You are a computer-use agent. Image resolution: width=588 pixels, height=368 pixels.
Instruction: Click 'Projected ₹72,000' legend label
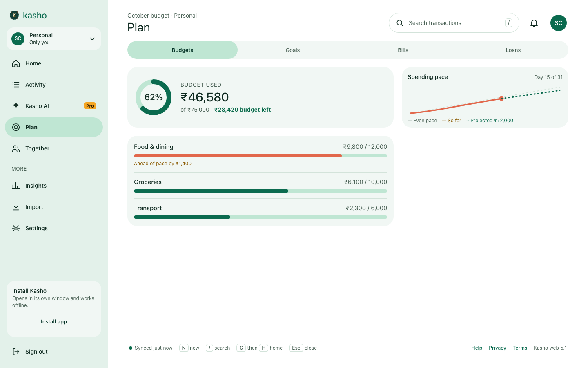click(492, 121)
